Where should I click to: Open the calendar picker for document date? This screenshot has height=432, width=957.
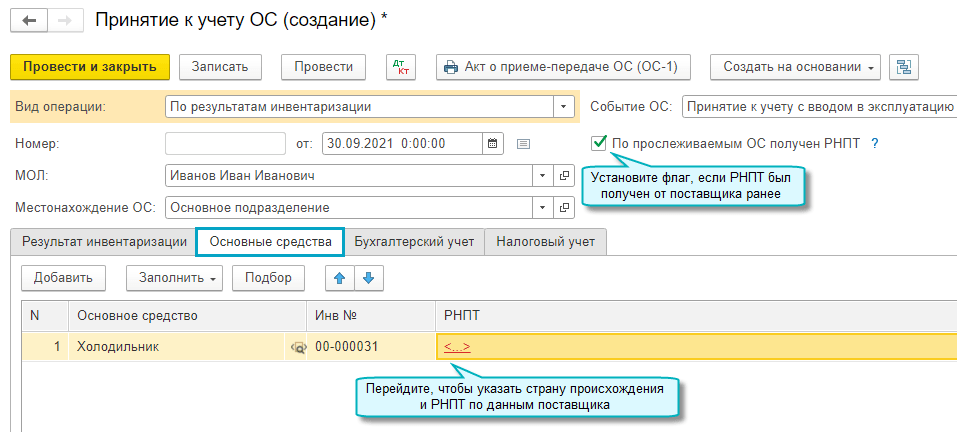click(492, 143)
